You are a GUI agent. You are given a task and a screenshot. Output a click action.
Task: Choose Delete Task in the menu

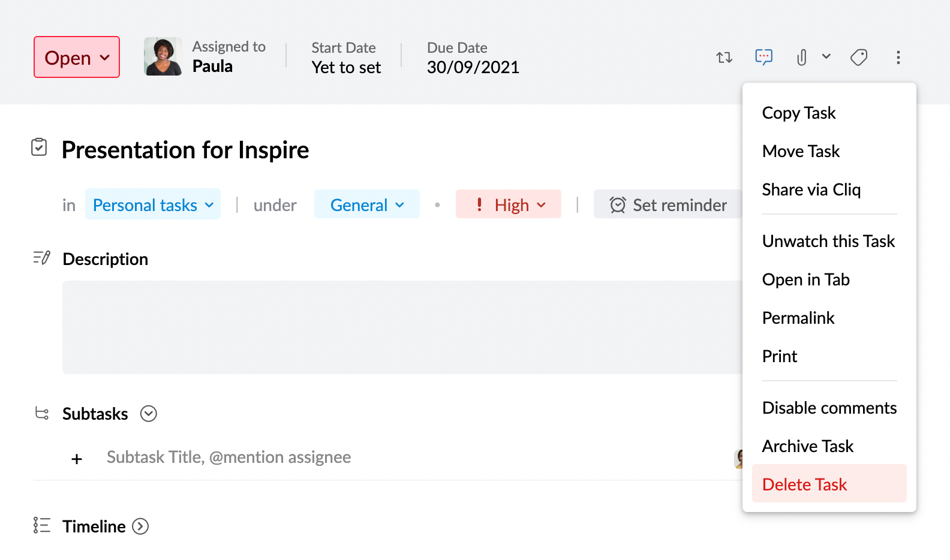click(804, 484)
